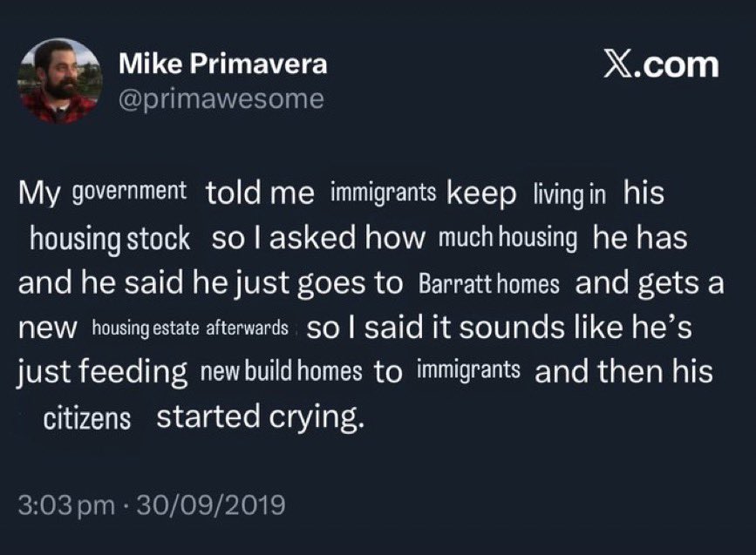Click the second 'immigrants' word after 'to'
Viewport: 756px width, 555px height.
pyautogui.click(x=468, y=370)
